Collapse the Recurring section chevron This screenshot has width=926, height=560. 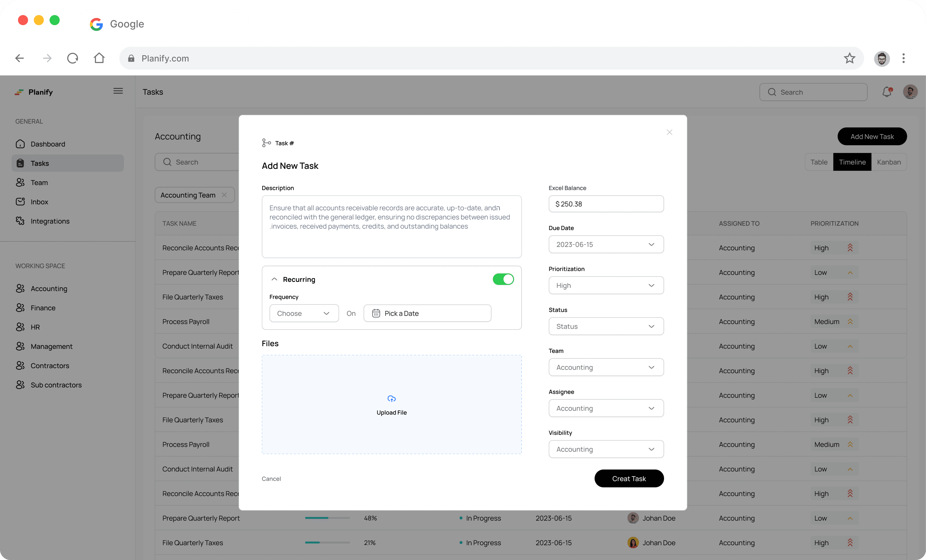[x=274, y=279]
